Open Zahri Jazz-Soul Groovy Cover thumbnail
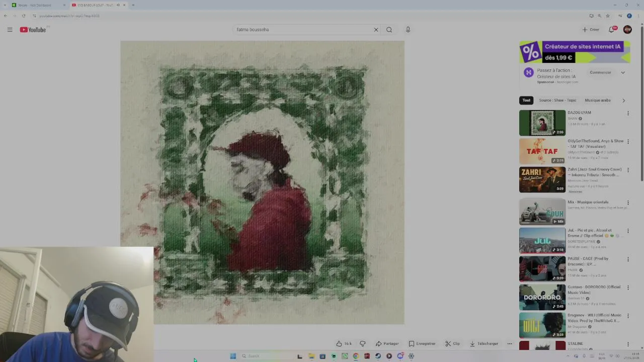The width and height of the screenshot is (644, 362). pyautogui.click(x=542, y=179)
